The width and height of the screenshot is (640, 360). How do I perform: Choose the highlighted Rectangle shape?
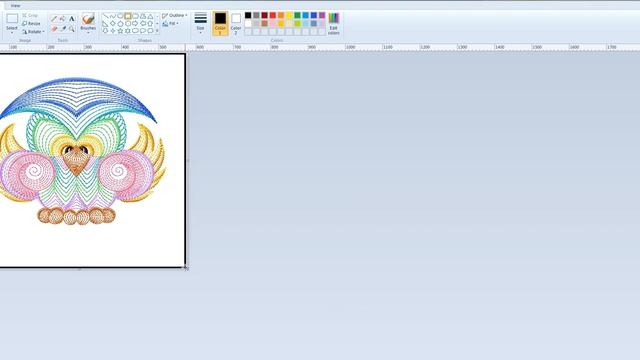tap(128, 16)
